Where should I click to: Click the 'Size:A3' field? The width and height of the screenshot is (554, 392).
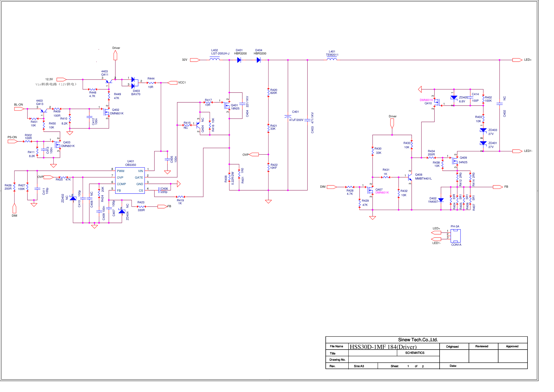click(x=359, y=366)
